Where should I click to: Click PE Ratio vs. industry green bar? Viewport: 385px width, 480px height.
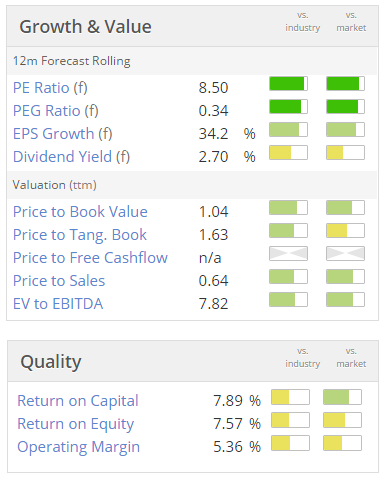(288, 84)
